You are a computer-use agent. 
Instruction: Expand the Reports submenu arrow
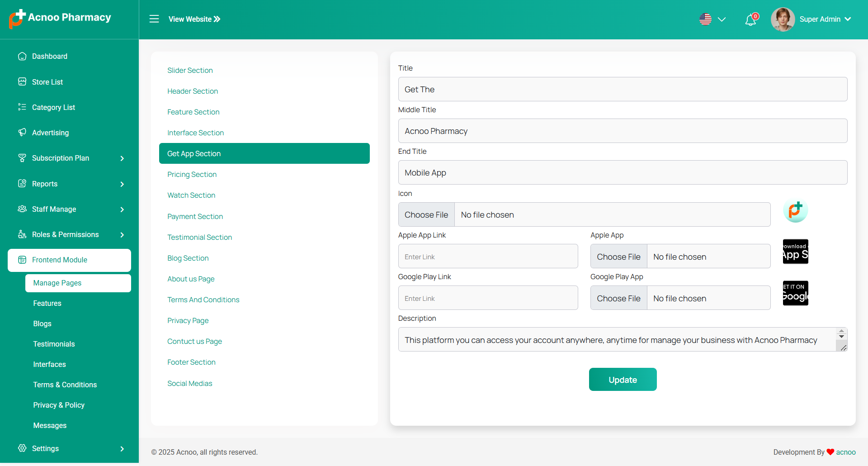pos(122,184)
